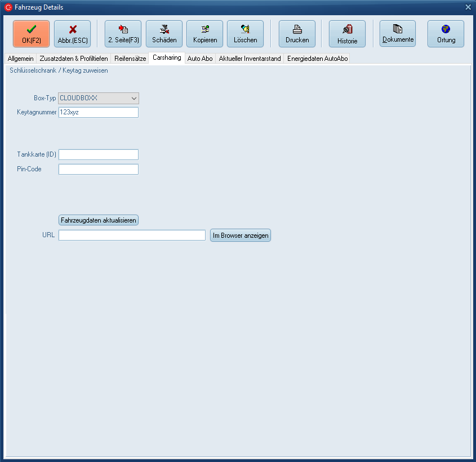The image size is (476, 462).
Task: Click into the URL text field
Action: [x=132, y=236]
